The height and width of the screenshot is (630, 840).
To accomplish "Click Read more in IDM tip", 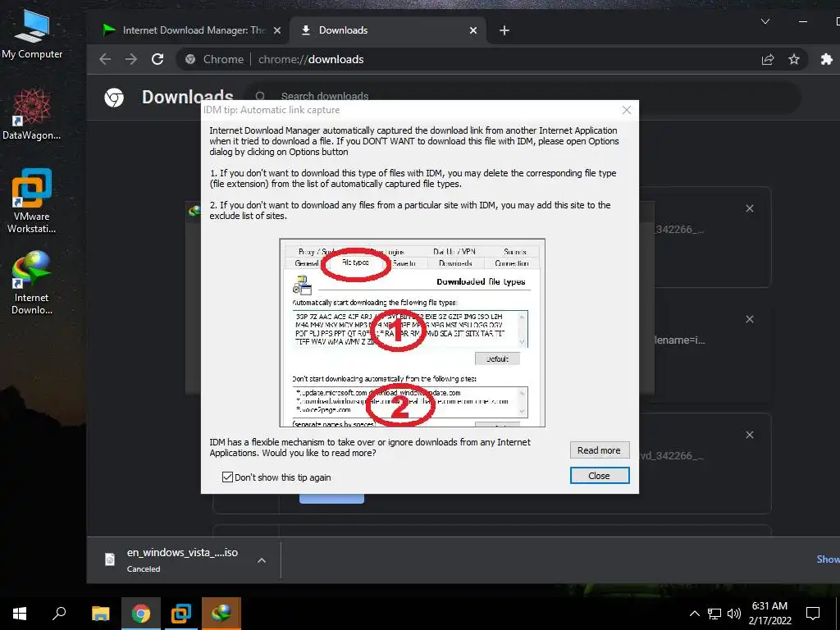I will (x=599, y=450).
